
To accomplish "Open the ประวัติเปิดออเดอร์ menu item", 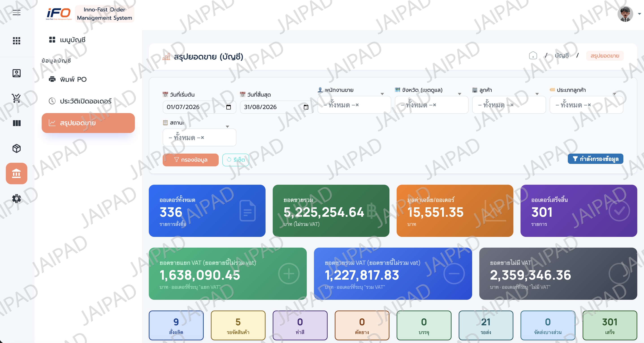I will click(88, 101).
